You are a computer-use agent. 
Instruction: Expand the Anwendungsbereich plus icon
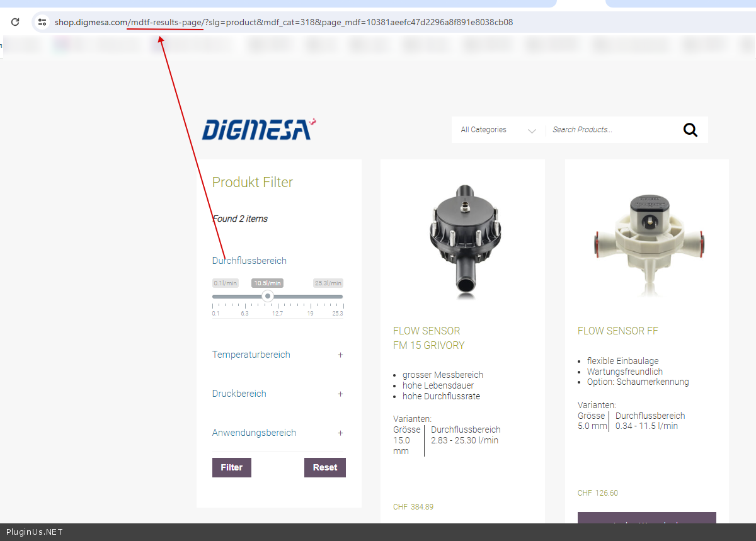click(340, 433)
